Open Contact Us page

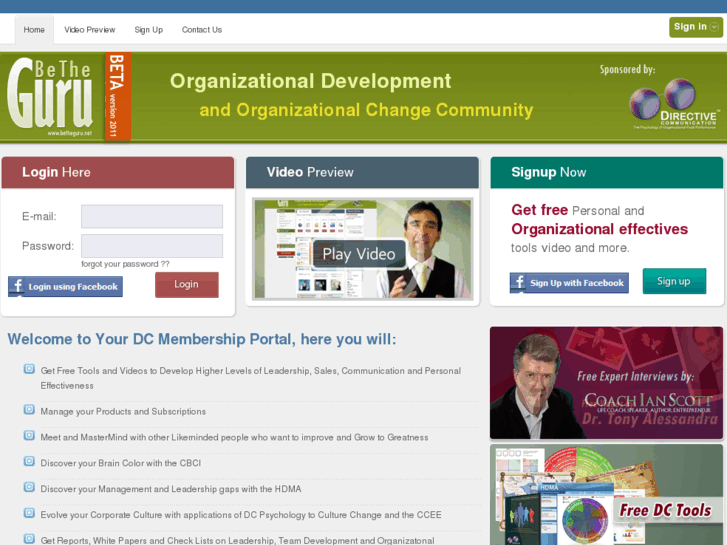(x=202, y=30)
